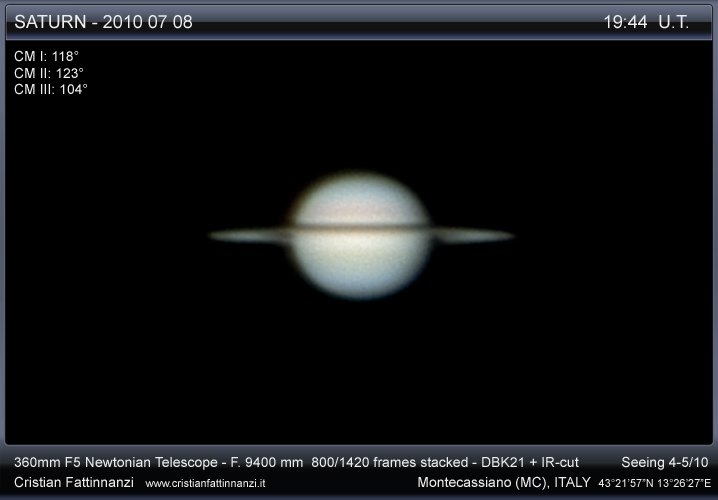Image resolution: width=718 pixels, height=500 pixels.
Task: Open the www.cristianfattinnanzi.it link
Action: [205, 483]
